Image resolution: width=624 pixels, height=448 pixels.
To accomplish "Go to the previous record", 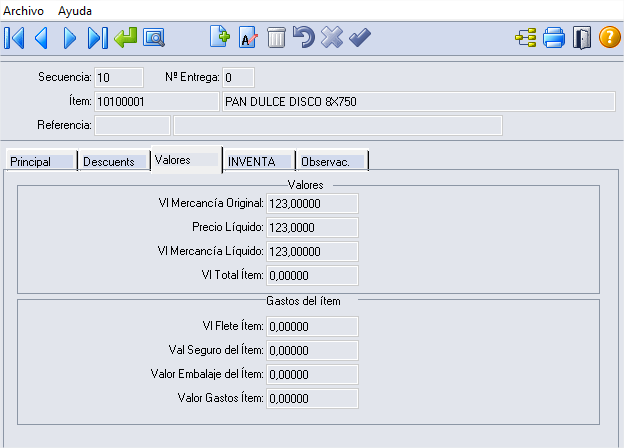I will [41, 38].
